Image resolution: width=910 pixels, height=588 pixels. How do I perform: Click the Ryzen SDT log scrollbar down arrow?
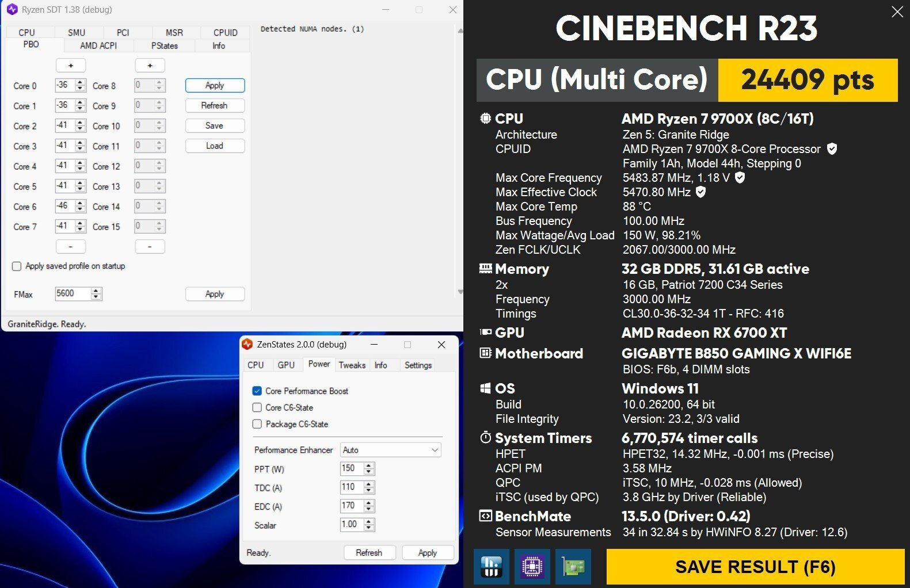[460, 292]
